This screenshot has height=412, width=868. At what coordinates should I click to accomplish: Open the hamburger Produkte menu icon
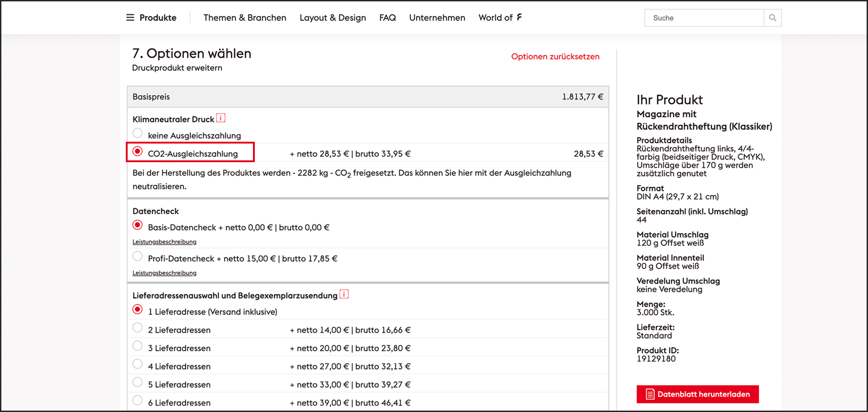130,18
